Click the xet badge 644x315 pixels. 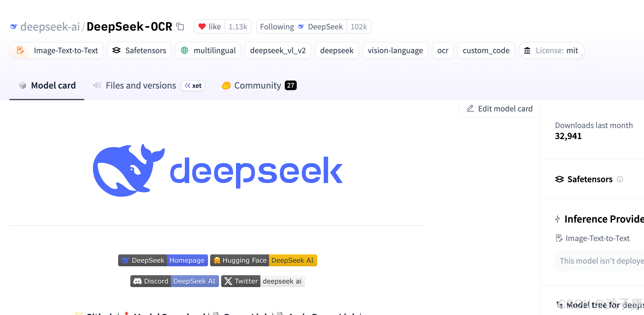193,86
